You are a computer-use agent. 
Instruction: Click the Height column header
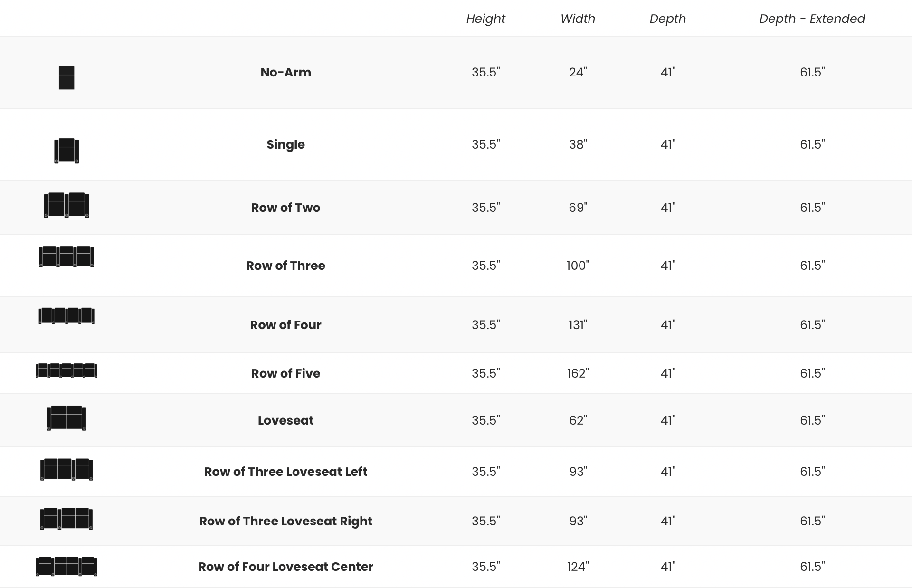tap(485, 19)
